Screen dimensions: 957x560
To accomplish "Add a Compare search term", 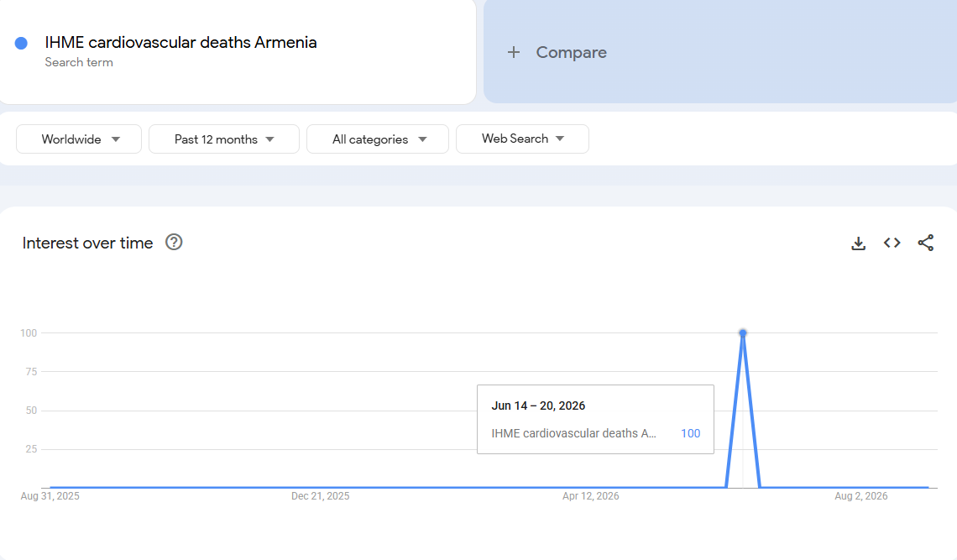I will (x=720, y=52).
